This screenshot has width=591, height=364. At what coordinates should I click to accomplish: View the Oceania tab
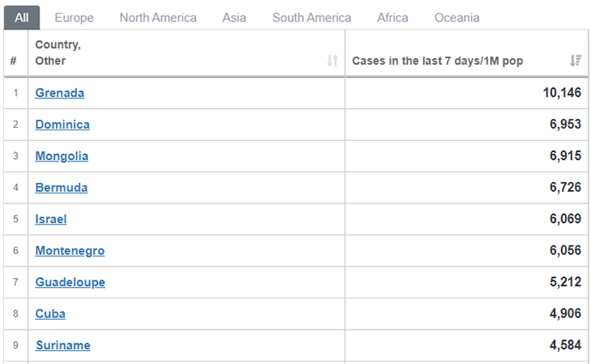(457, 17)
